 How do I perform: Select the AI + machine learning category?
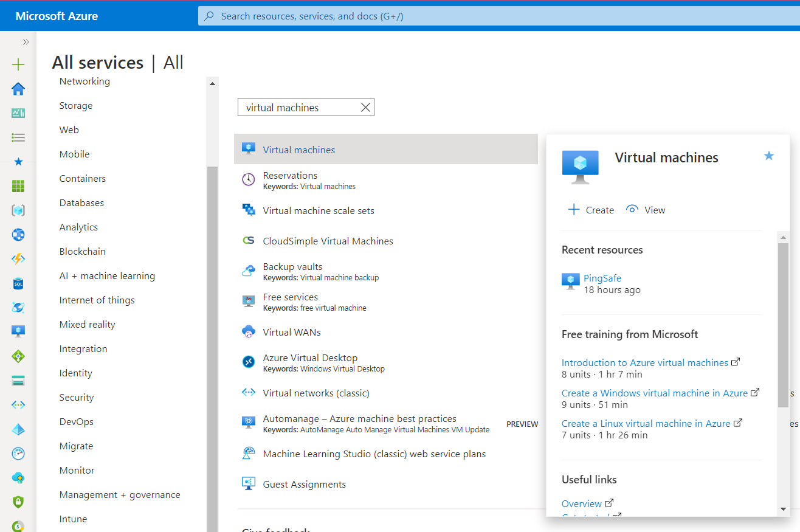pyautogui.click(x=107, y=276)
